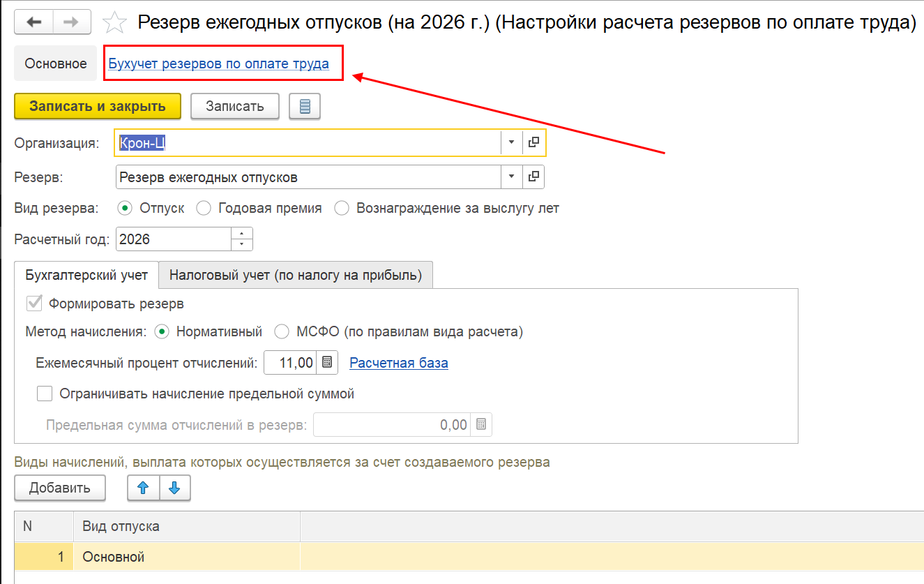
Task: Choose Вознаграждение за выслугу лет option
Action: tap(342, 208)
